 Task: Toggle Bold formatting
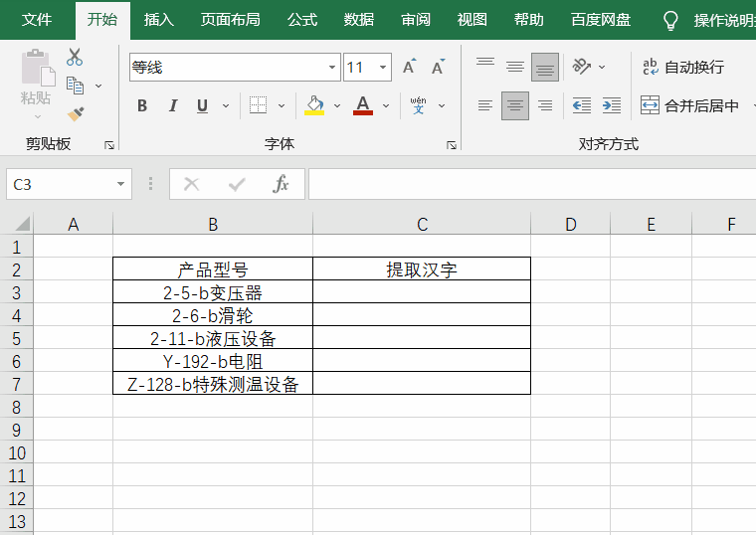coord(142,105)
